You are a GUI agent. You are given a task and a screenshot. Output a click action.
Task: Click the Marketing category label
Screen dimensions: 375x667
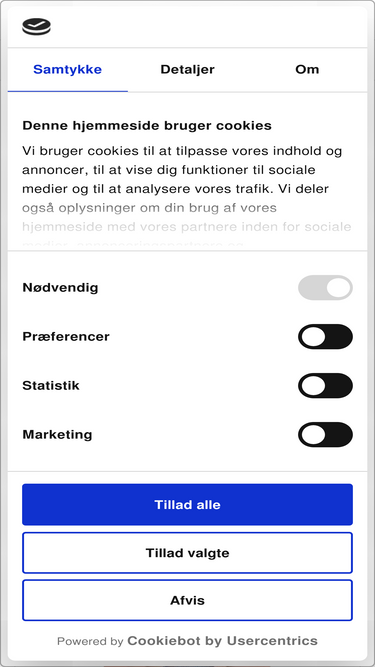(x=57, y=435)
